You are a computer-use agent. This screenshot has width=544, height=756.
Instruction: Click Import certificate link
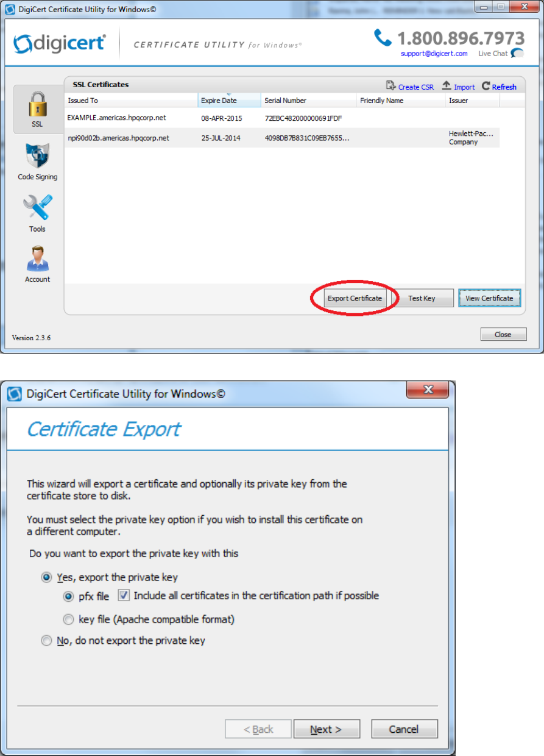pos(464,87)
